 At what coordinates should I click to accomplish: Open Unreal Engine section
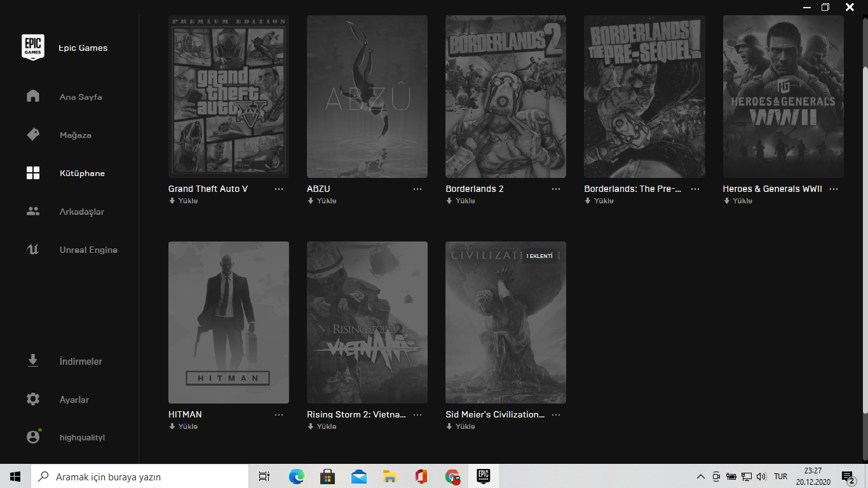click(88, 250)
